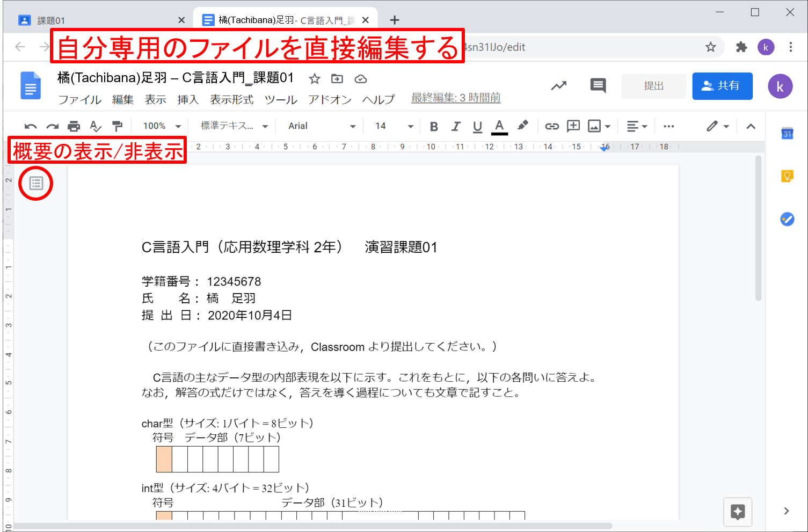Open Google Keep in the side panel
Screen dimensions: 808x532
[787, 176]
